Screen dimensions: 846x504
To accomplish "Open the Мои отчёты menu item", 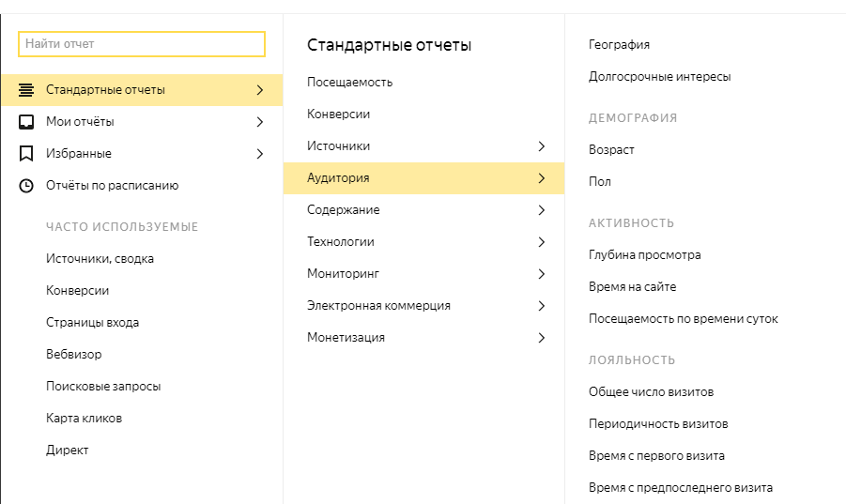I will [142, 122].
